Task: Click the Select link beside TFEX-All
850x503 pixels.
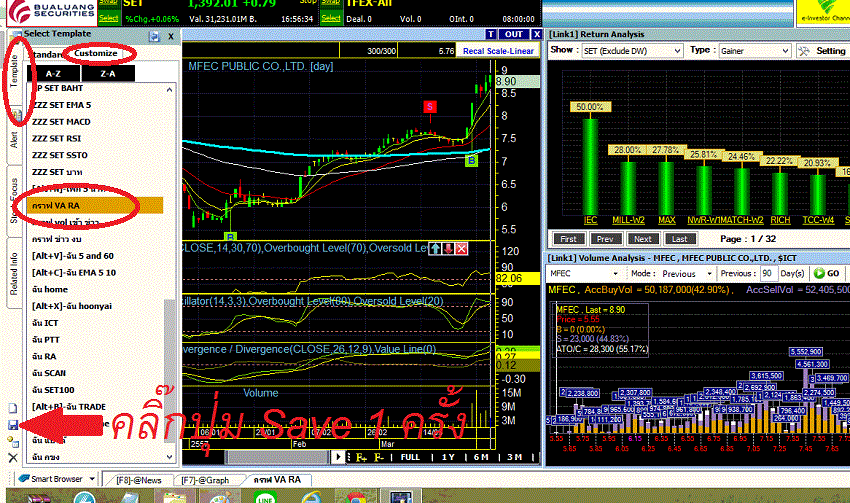Action: pos(331,18)
